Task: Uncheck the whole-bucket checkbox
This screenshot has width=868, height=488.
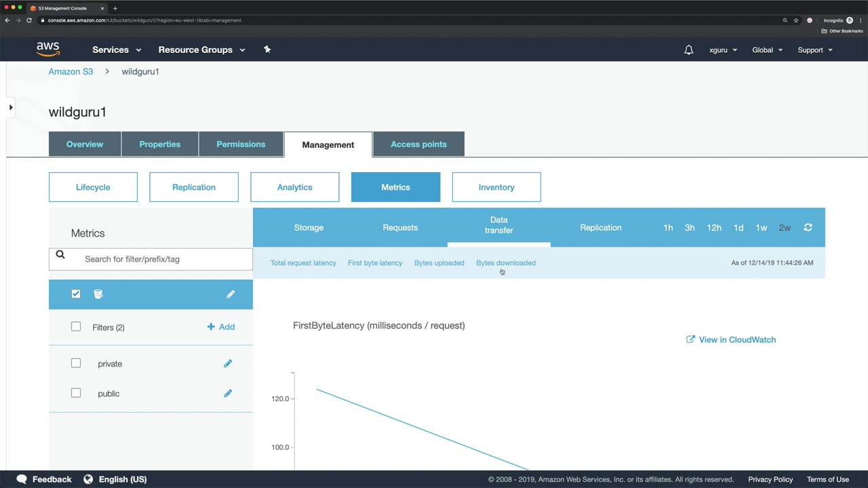Action: 76,293
